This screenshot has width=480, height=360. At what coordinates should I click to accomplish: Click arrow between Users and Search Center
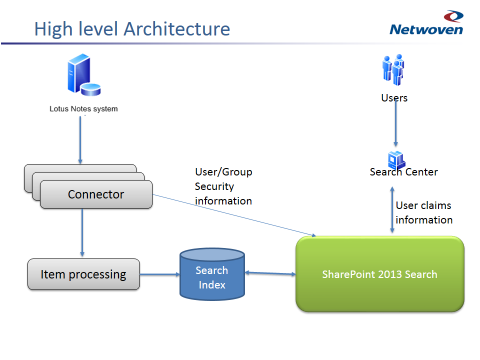pos(396,123)
